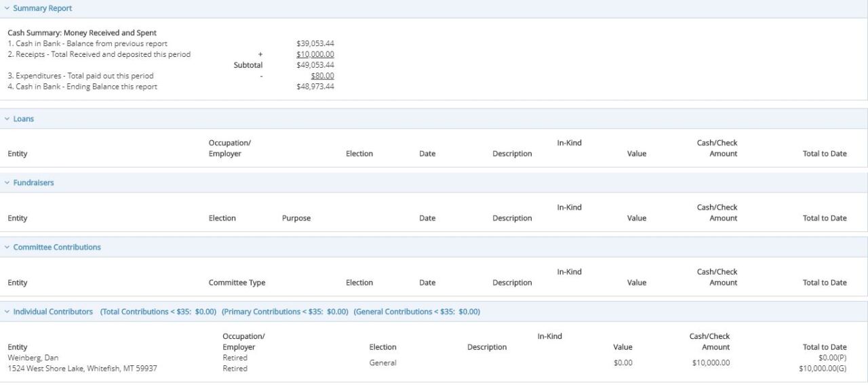Collapse the Individual Contributors chevron

pyautogui.click(x=7, y=312)
